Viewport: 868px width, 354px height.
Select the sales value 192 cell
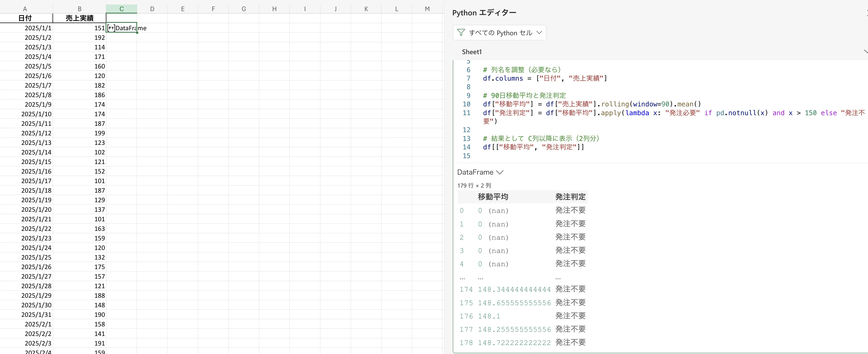pyautogui.click(x=80, y=37)
